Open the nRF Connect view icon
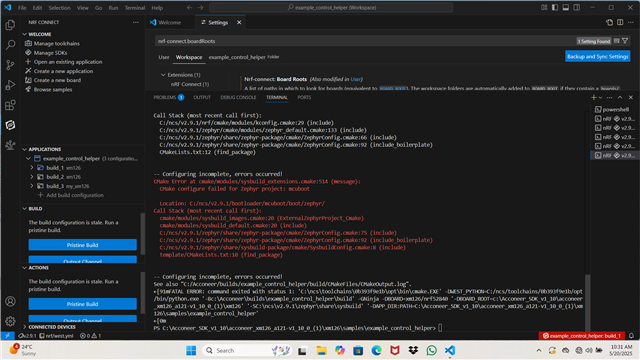Viewport: 640px width, 360px height. click(x=10, y=125)
